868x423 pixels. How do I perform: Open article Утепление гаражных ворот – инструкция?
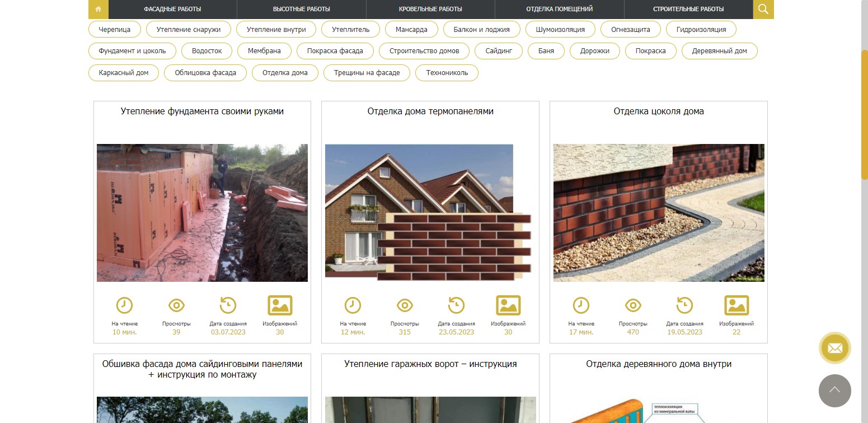[x=430, y=364]
